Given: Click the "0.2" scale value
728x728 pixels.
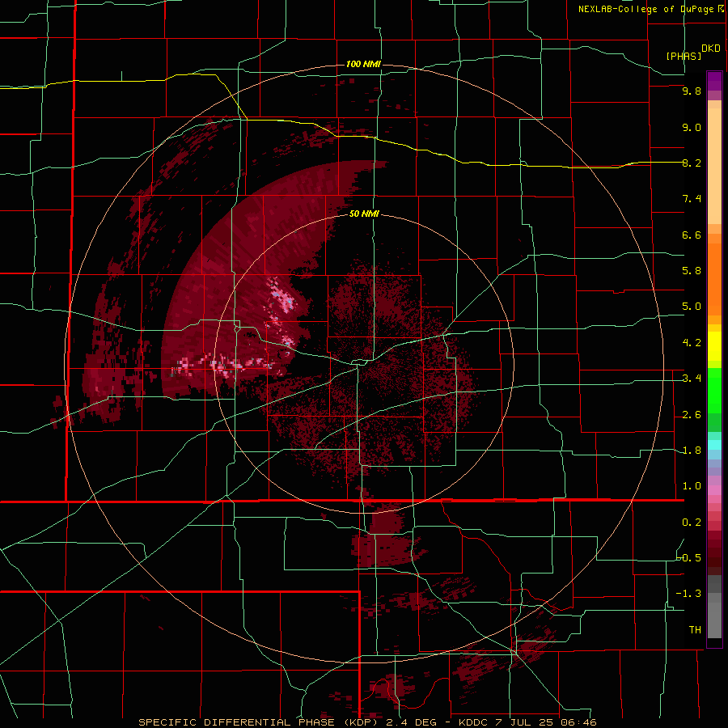Looking at the screenshot, I should pyautogui.click(x=692, y=523).
